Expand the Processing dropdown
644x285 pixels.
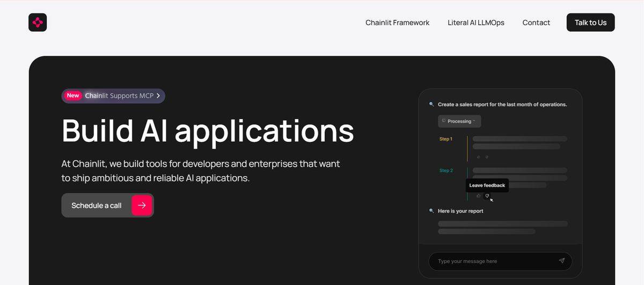459,121
